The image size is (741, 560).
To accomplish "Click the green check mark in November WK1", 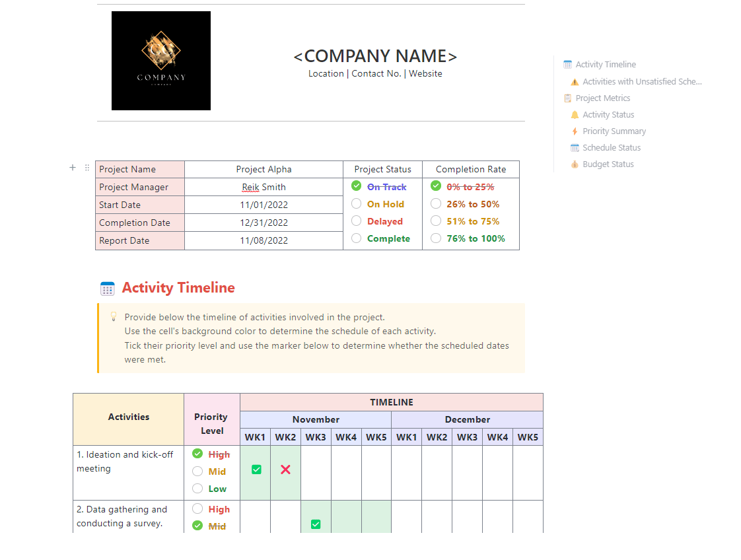I will point(256,470).
